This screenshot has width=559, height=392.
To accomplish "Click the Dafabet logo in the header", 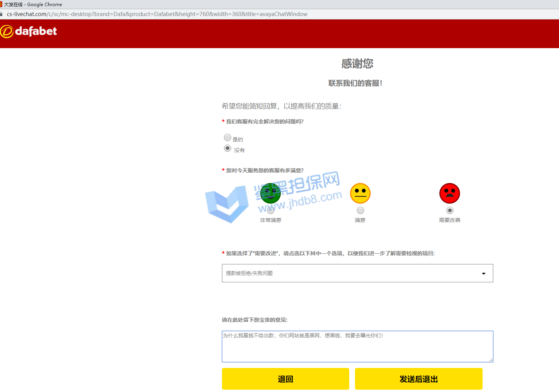I will [29, 31].
